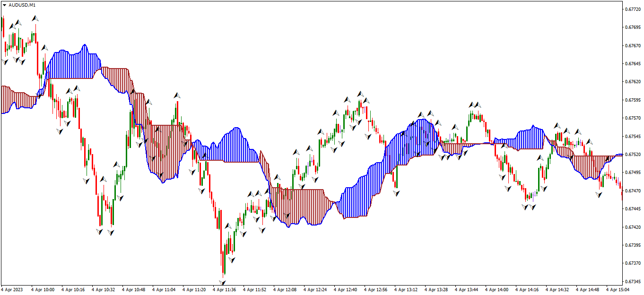Click price label 0.67570
Viewport: 644px width, 295px height.
click(632, 118)
